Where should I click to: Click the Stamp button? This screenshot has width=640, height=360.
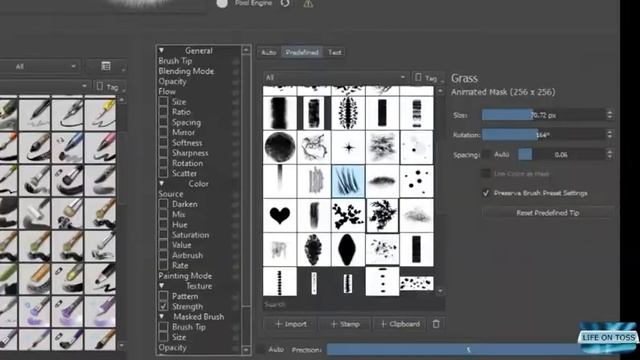[x=345, y=324]
